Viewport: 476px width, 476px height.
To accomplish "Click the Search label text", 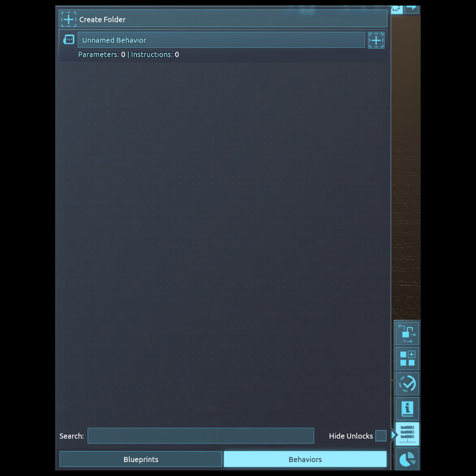I will click(x=72, y=436).
